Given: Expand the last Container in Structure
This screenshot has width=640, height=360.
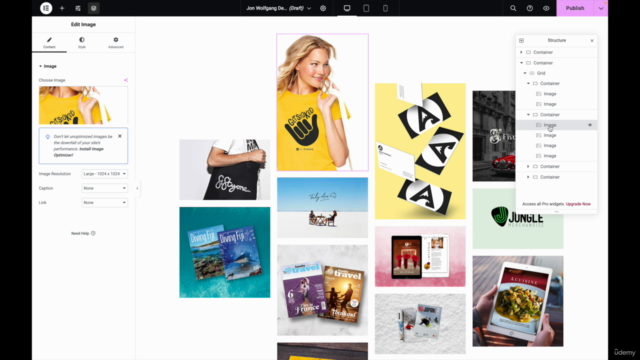Looking at the screenshot, I should tap(528, 177).
